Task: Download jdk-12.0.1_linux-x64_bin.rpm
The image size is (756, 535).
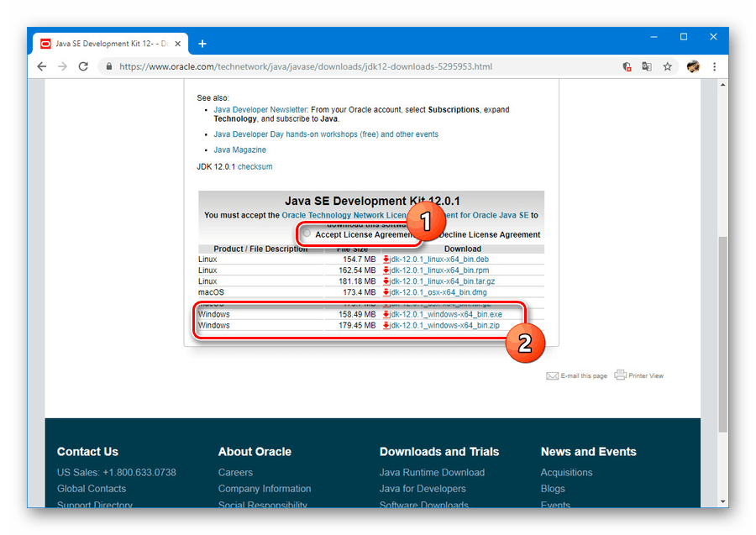Action: coord(439,270)
